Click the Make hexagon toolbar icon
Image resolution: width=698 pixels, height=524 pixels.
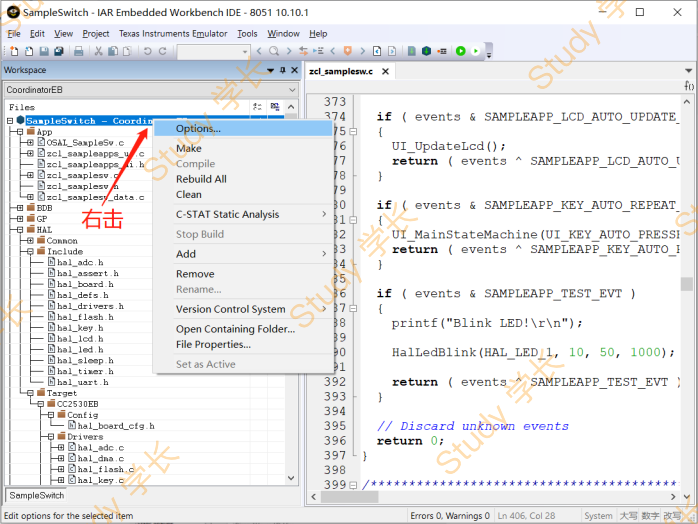click(426, 51)
